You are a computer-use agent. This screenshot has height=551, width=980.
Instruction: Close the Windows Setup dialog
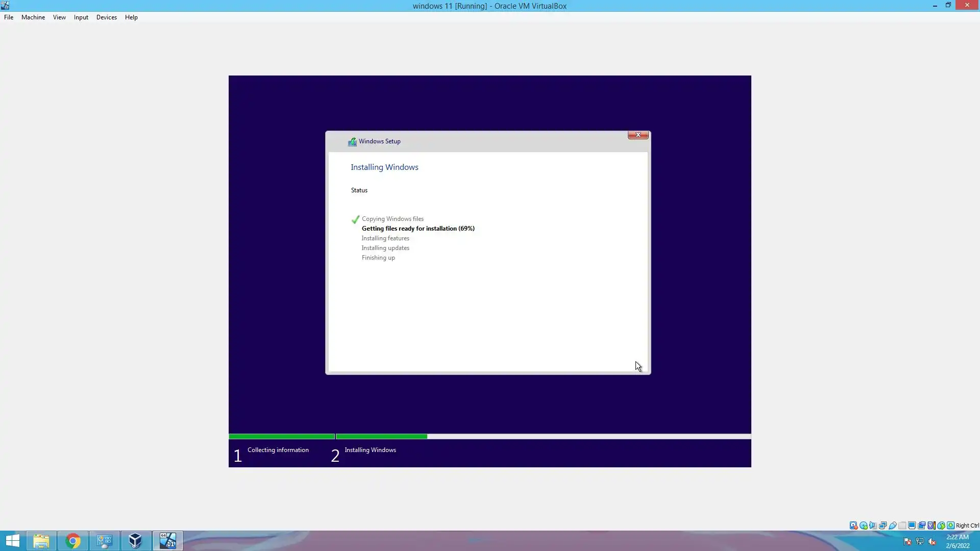[x=638, y=135]
